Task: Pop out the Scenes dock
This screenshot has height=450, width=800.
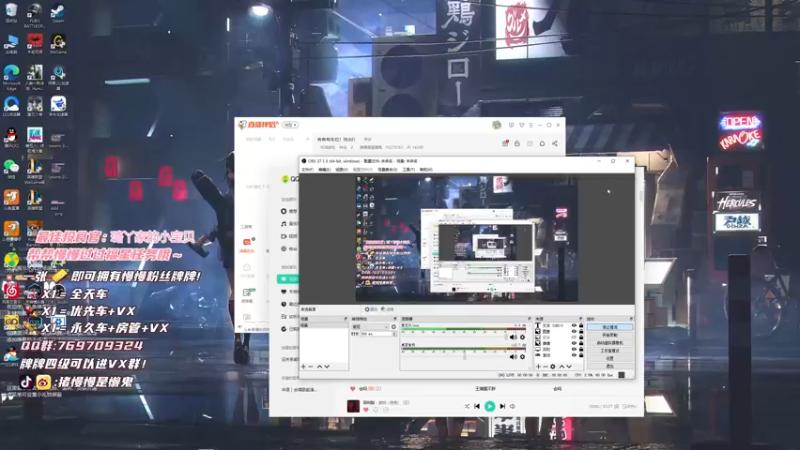Action: tap(345, 319)
